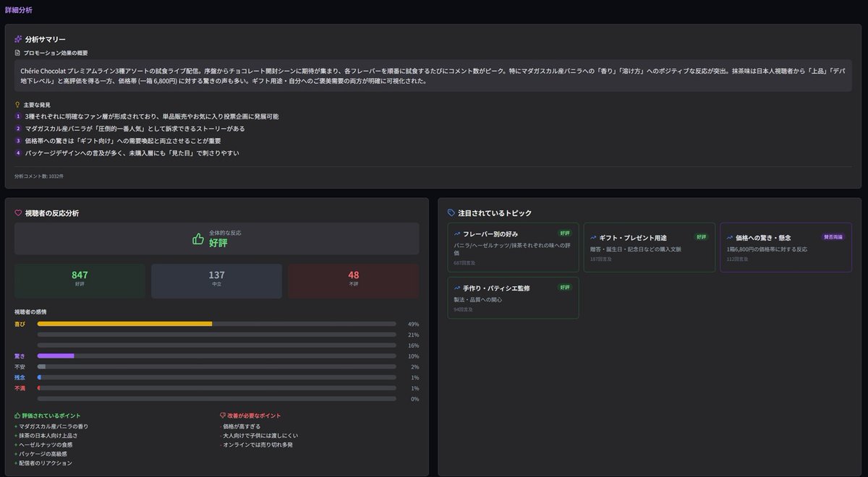Image resolution: width=868 pixels, height=477 pixels.
Task: Click the thumbs-down icon beside 改善が必要なポイント
Action: tap(223, 416)
